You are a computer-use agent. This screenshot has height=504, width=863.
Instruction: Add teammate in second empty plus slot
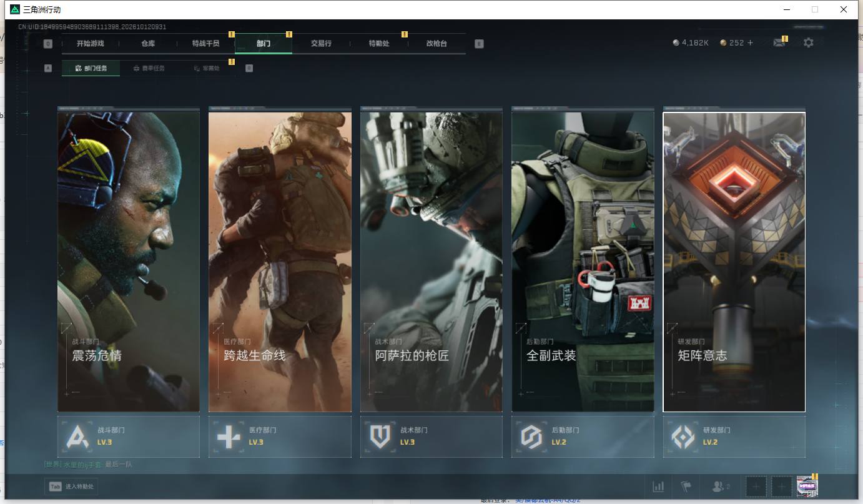tap(781, 487)
